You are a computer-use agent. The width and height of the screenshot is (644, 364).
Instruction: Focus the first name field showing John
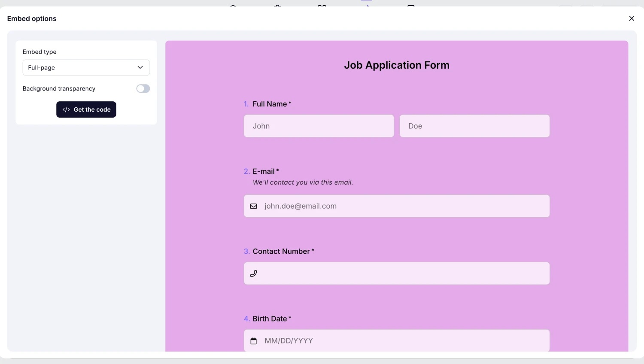319,126
